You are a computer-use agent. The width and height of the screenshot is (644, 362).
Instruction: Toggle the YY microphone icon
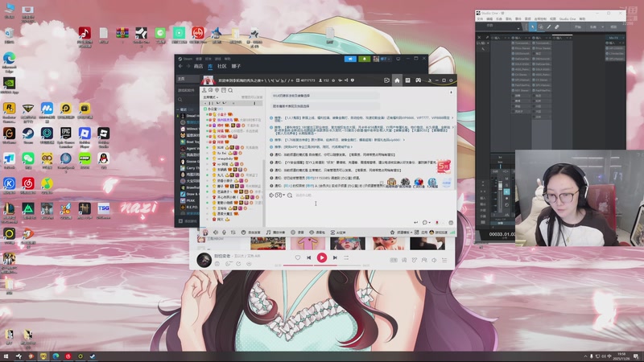point(225,232)
